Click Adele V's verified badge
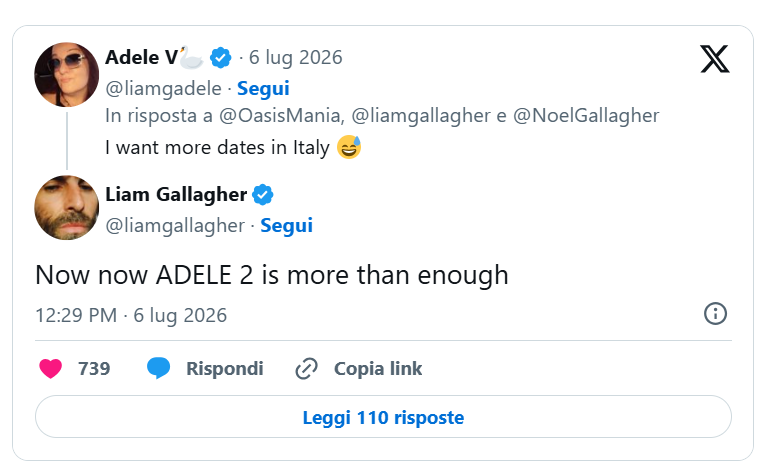This screenshot has width=762, height=472. pos(221,58)
